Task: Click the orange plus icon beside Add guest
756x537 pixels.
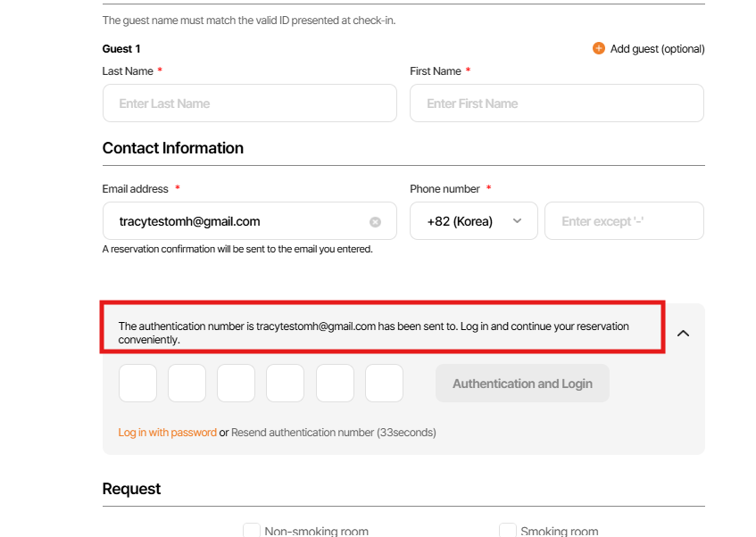Action: (x=599, y=48)
